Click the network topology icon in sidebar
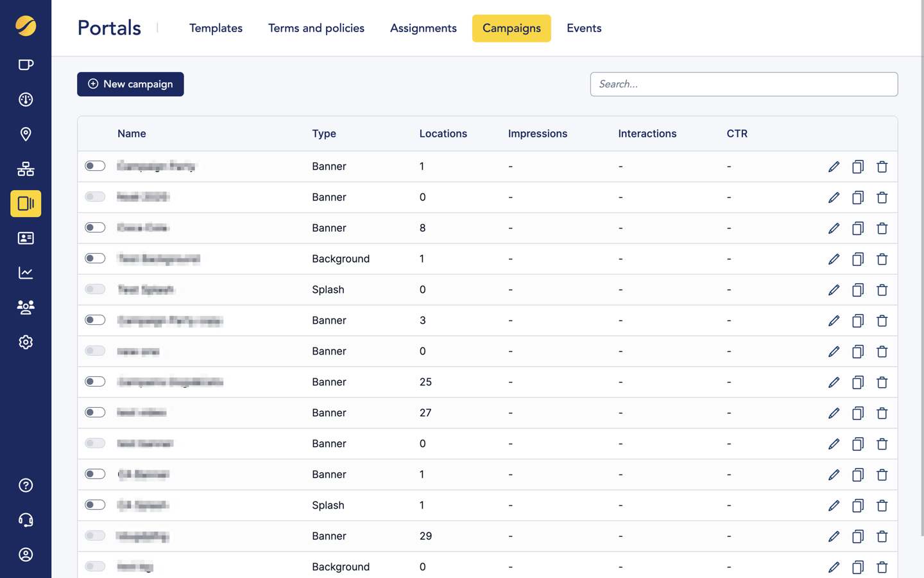Image resolution: width=924 pixels, height=578 pixels. (26, 169)
